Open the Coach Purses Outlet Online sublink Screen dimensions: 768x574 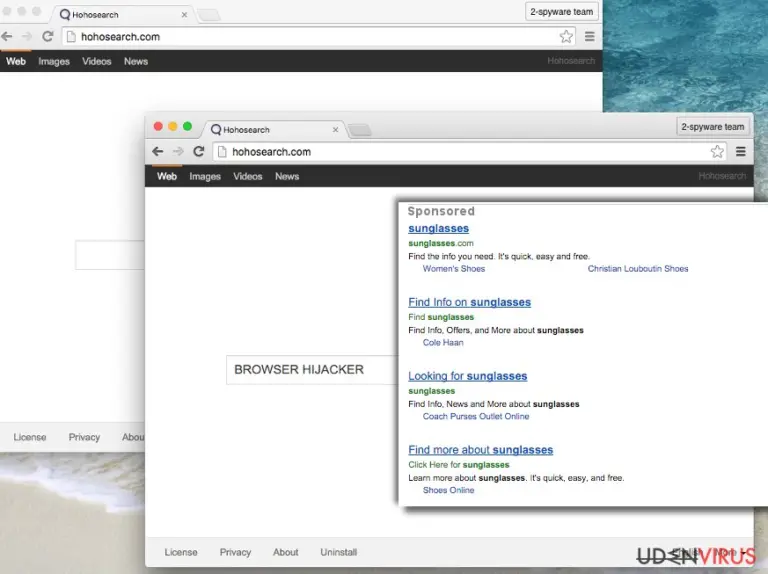tap(476, 416)
